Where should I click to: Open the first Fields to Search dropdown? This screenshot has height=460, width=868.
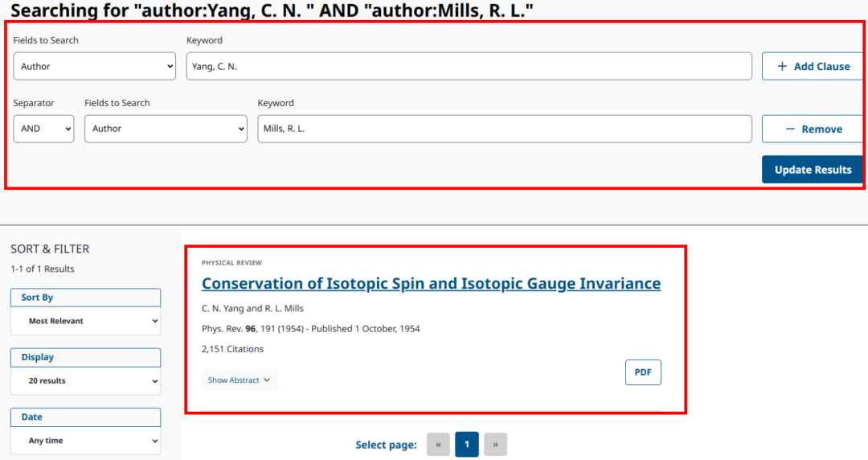(94, 66)
